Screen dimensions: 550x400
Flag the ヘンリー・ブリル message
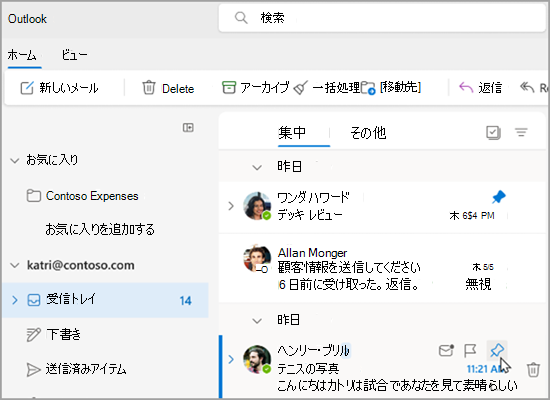pos(470,350)
